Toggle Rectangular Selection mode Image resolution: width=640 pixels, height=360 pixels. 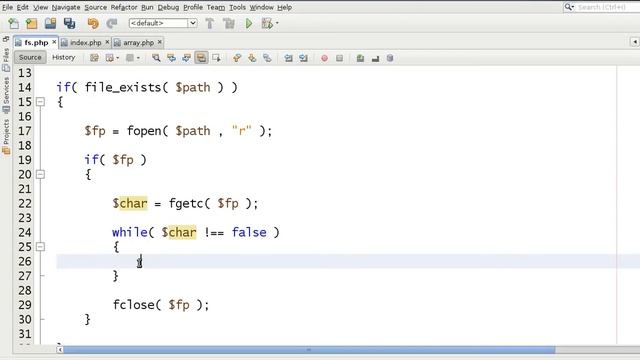[x=216, y=58]
